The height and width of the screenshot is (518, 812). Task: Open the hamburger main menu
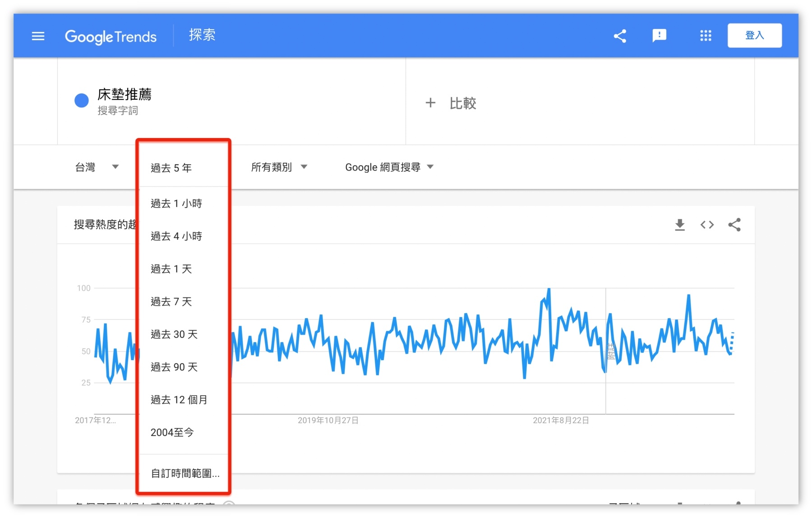point(38,36)
